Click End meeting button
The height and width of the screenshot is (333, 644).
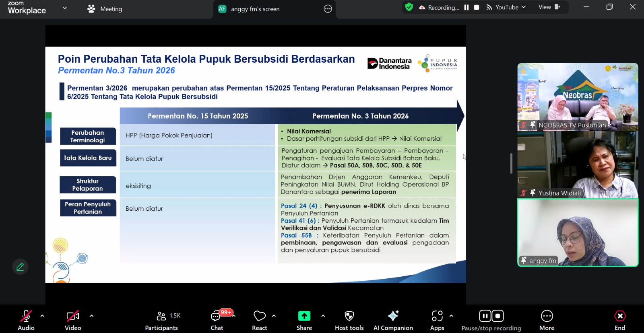point(620,320)
